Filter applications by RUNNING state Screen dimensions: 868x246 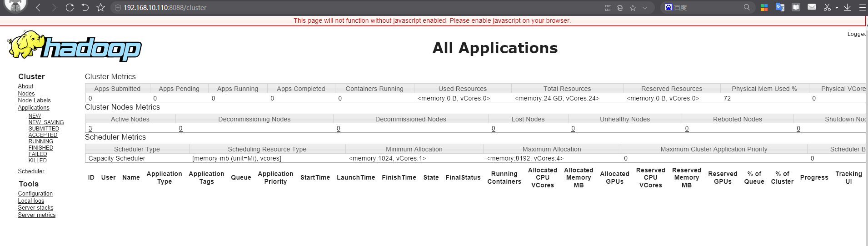click(41, 141)
